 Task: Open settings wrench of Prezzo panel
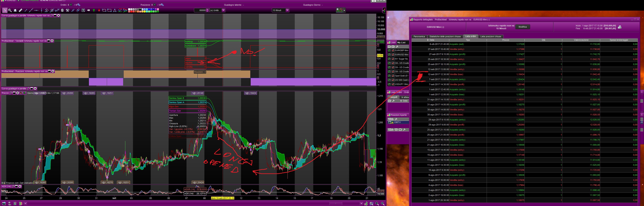coord(11,93)
